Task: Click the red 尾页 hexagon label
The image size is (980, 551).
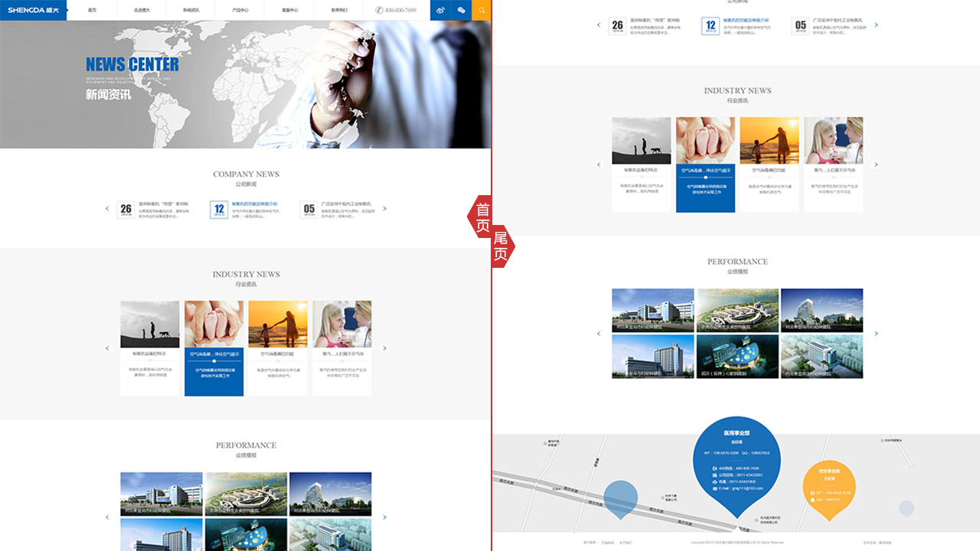Action: click(501, 246)
